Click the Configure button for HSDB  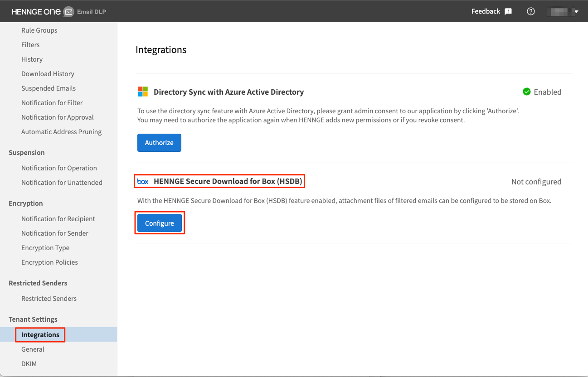point(159,223)
